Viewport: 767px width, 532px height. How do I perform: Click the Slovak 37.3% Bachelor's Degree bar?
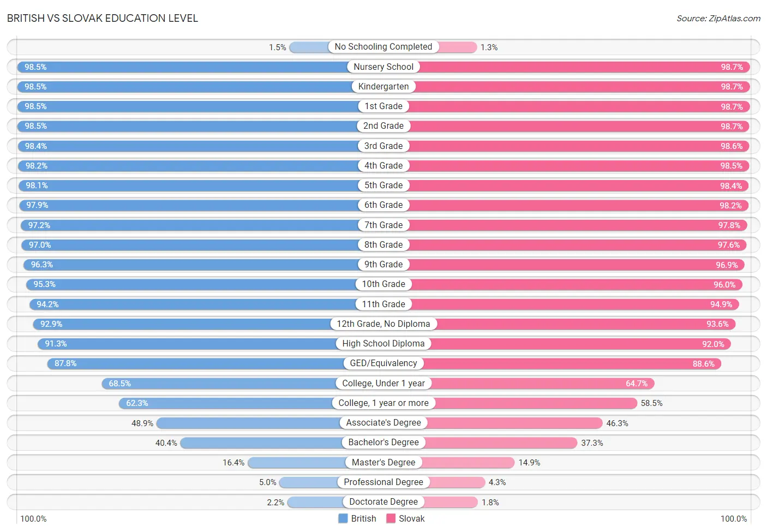coord(481,443)
